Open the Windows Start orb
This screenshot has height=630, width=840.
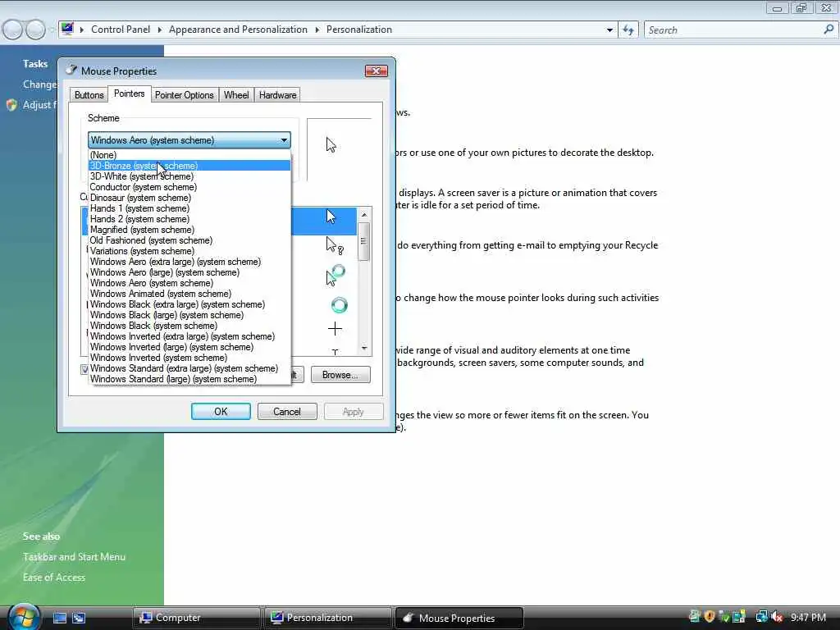point(22,617)
